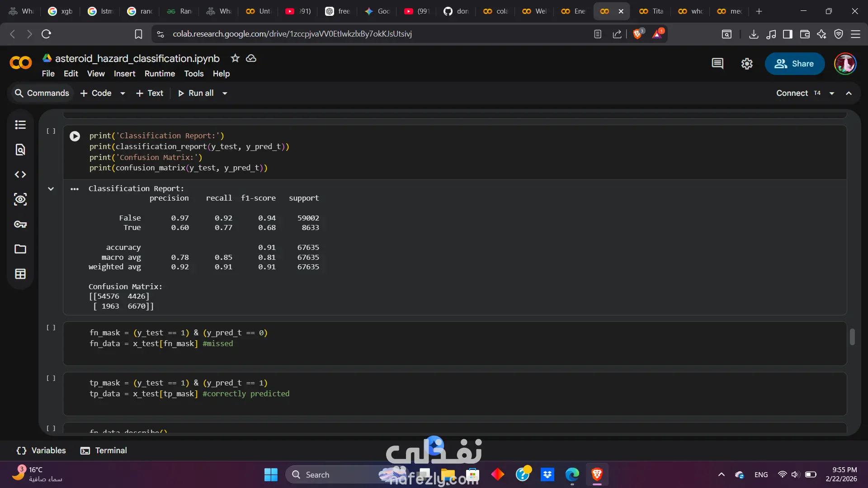Toggle the browser sidebar panel icon
This screenshot has width=868, height=488.
tap(788, 34)
